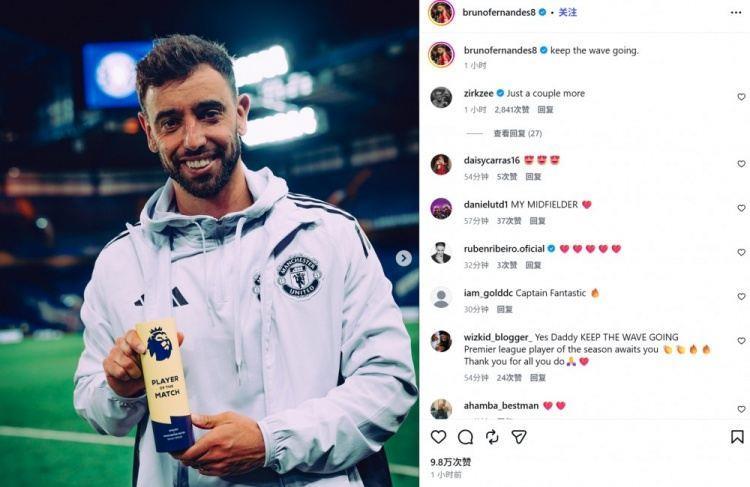The image size is (750, 487).
Task: Reply to daisycarras16's comment
Action: point(533,177)
